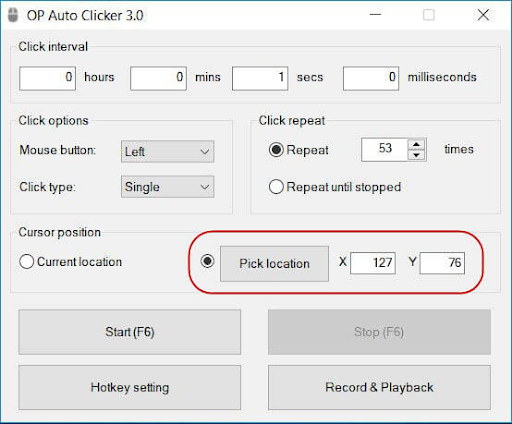Decrease repeat count with down arrow
This screenshot has height=424, width=512.
tap(416, 155)
